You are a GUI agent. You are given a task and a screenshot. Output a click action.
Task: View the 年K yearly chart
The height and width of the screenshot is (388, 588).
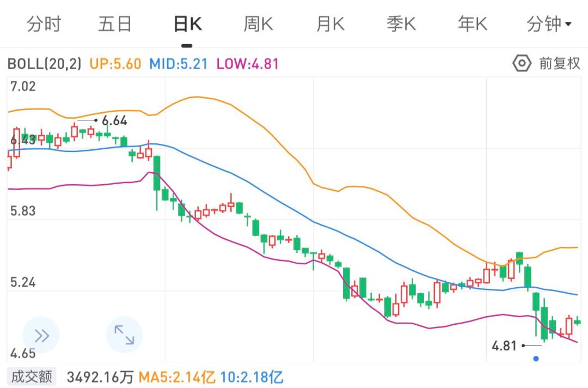click(472, 25)
